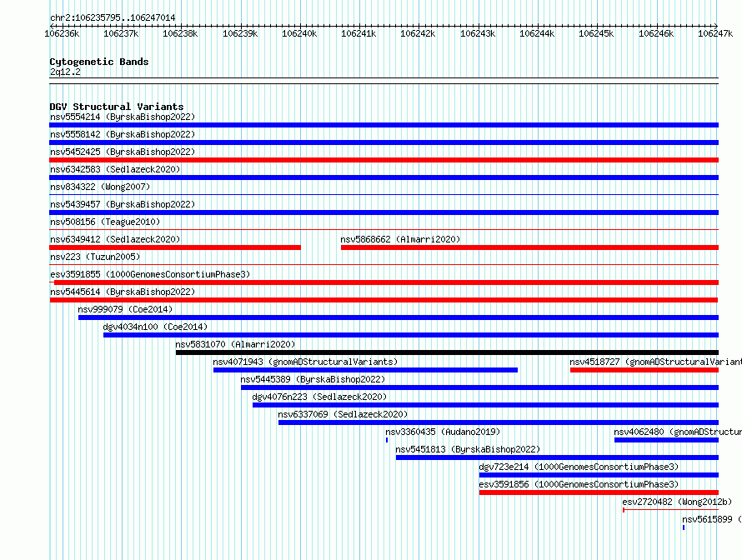The image size is (742, 560).
Task: Select the nsv6349412 (Sedlazeck2020) label
Action: [115, 239]
